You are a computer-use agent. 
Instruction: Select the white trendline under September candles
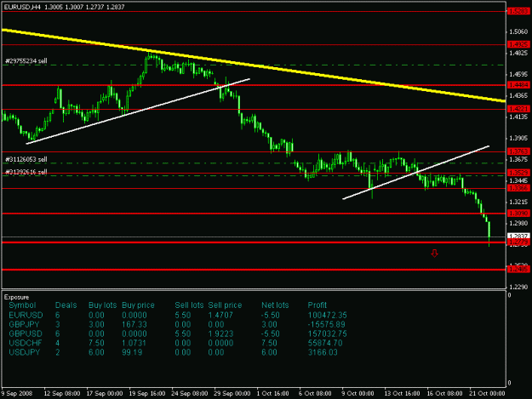138,111
